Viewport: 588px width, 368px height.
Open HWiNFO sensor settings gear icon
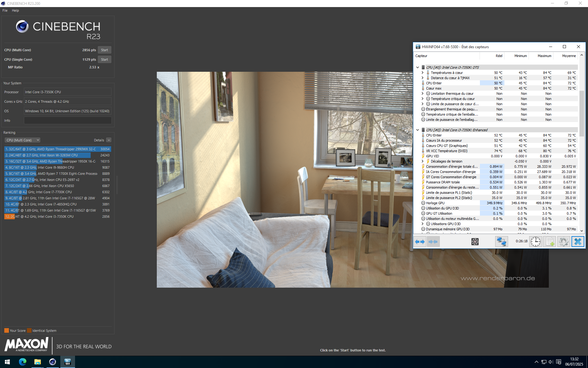coord(563,242)
